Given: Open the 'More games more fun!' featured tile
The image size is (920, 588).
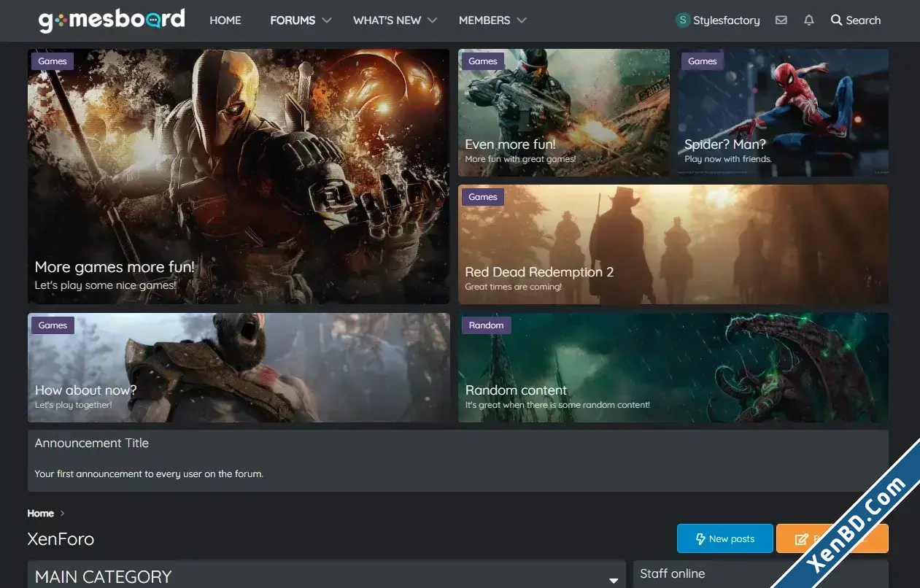Looking at the screenshot, I should click(x=239, y=177).
